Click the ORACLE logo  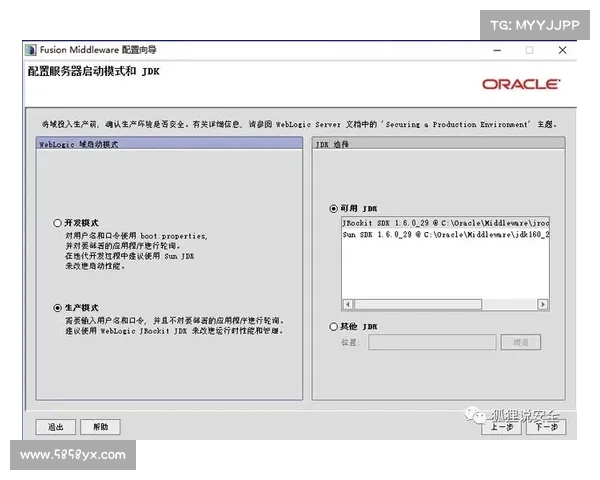(521, 84)
